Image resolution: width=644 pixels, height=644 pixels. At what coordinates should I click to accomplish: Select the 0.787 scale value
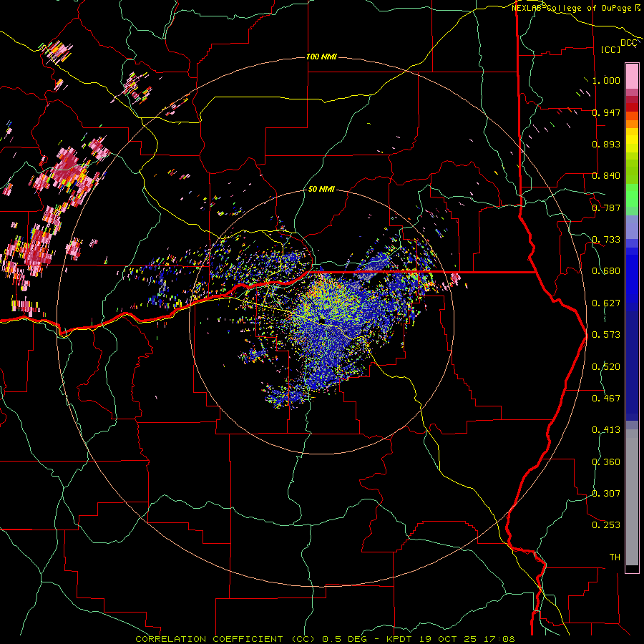pos(606,208)
